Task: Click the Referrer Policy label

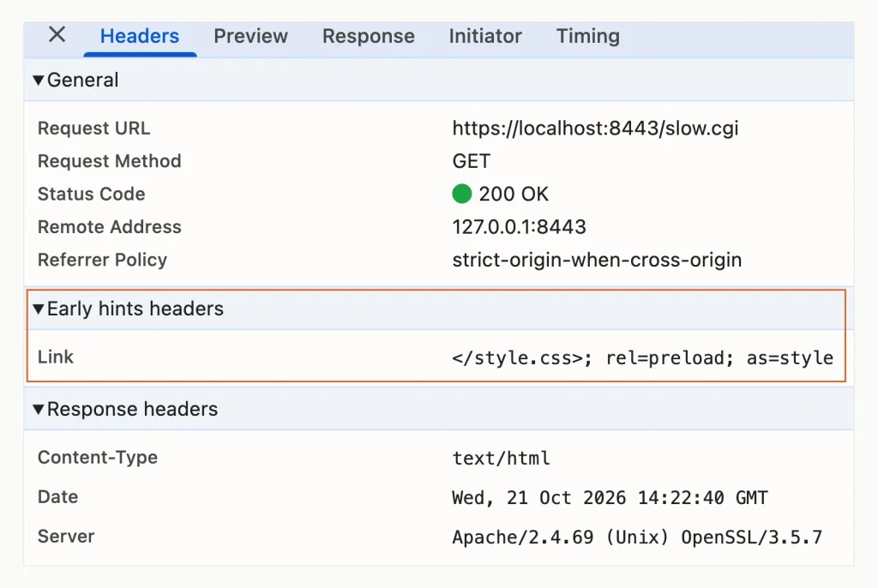Action: (x=103, y=260)
